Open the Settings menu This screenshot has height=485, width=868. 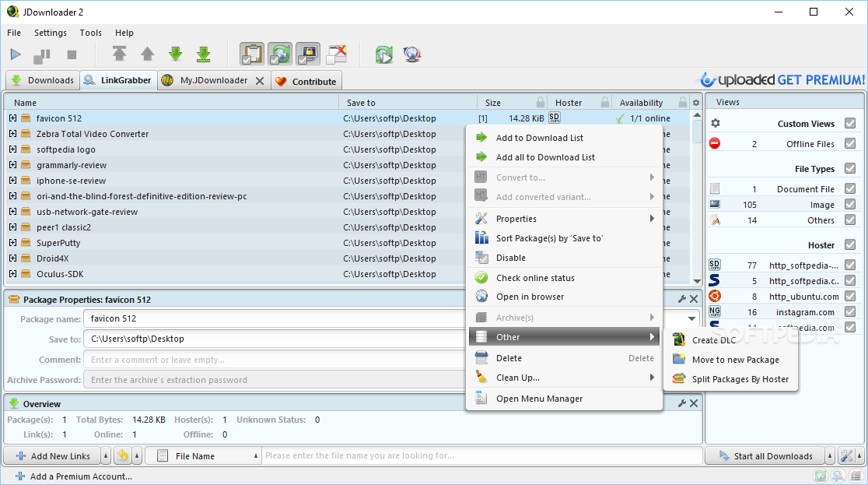coord(51,33)
